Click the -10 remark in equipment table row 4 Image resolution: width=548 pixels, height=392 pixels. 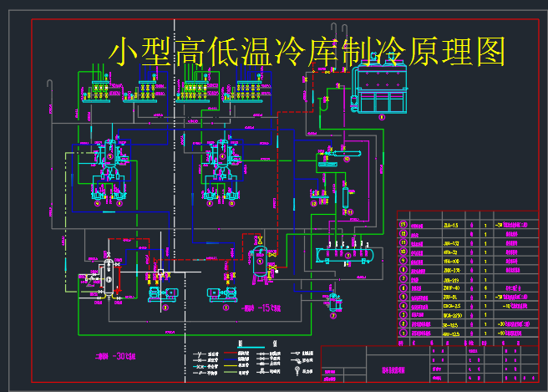pyautogui.click(x=515, y=306)
